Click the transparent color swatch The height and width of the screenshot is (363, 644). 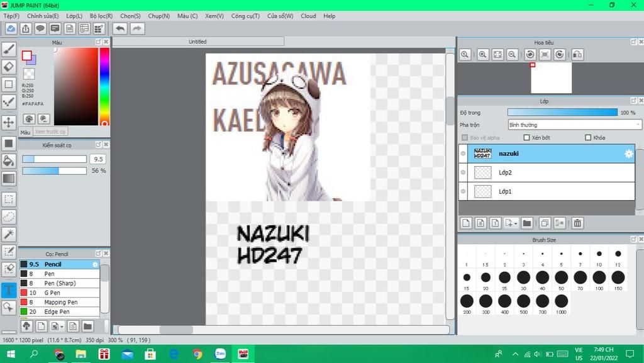pyautogui.click(x=29, y=74)
